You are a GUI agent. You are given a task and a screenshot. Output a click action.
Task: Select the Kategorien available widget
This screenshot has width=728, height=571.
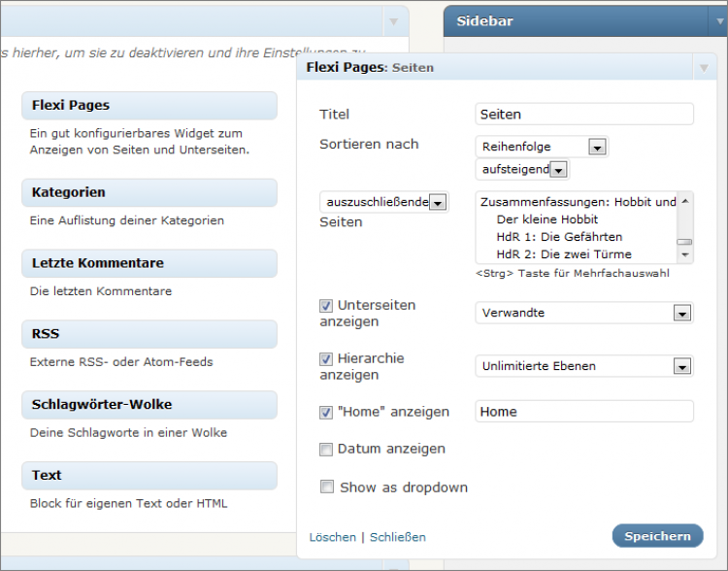pyautogui.click(x=149, y=192)
